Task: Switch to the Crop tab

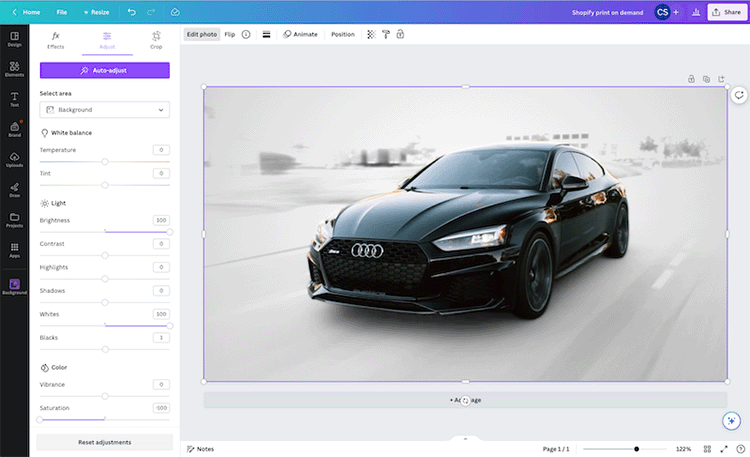Action: [x=156, y=40]
